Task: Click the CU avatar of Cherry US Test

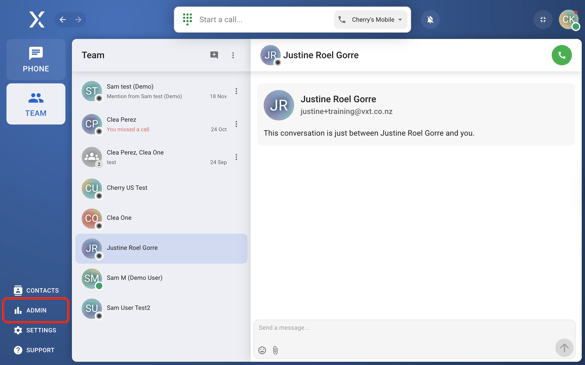Action: point(92,188)
